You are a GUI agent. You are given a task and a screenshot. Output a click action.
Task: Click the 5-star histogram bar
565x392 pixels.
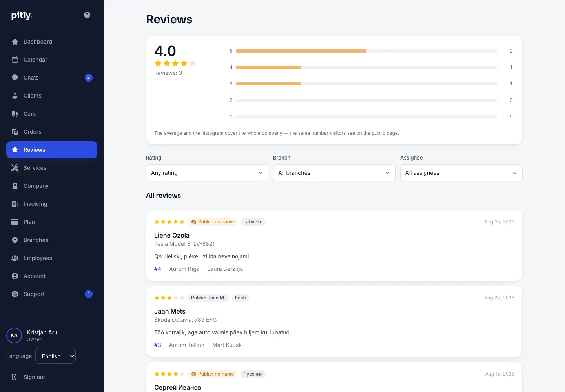(x=366, y=51)
